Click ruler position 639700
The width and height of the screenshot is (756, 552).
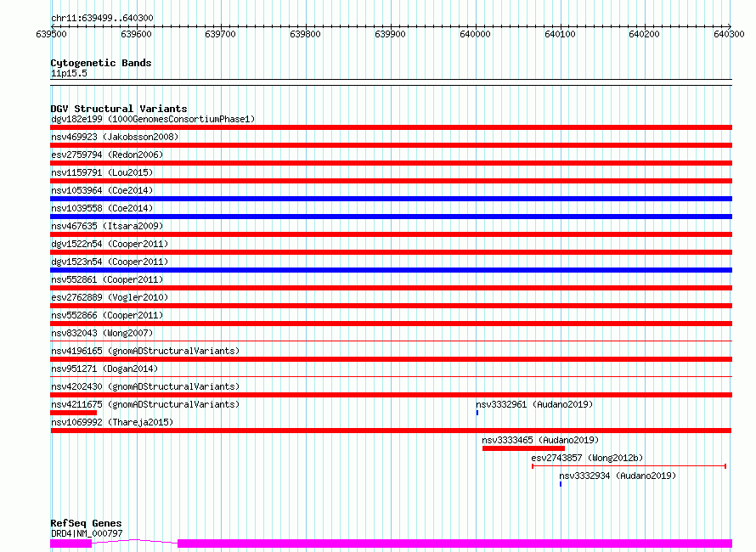(x=220, y=34)
